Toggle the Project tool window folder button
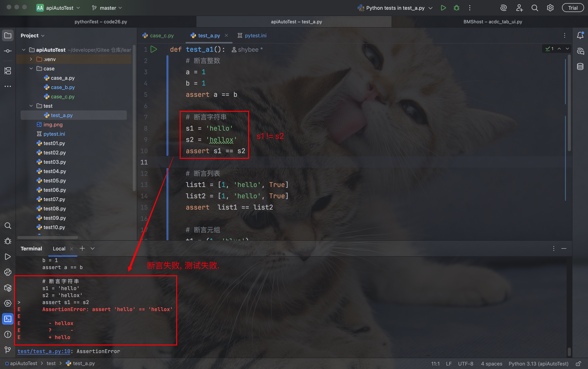588x369 pixels. (x=8, y=36)
